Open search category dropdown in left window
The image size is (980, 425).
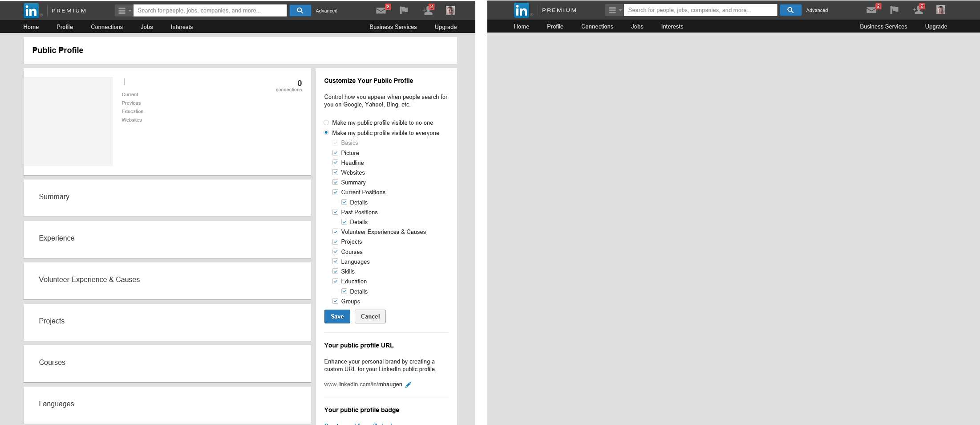(124, 11)
